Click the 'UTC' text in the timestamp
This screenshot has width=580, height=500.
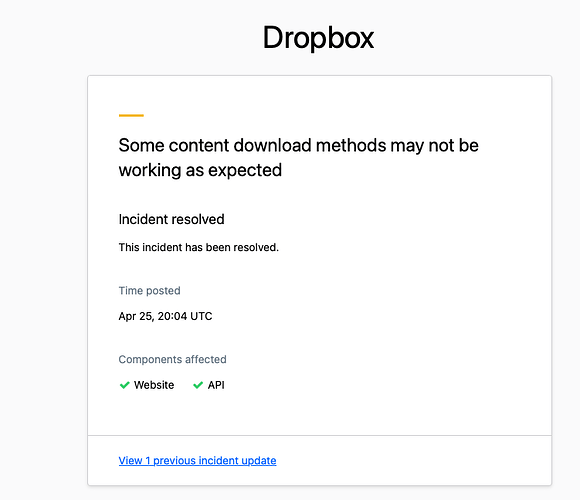click(201, 316)
